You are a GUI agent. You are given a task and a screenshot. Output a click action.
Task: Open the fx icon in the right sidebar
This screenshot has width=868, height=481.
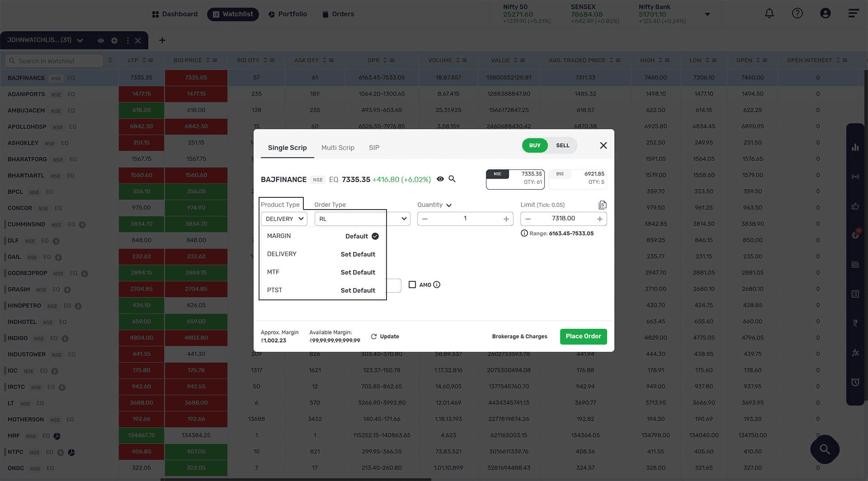pos(855,353)
